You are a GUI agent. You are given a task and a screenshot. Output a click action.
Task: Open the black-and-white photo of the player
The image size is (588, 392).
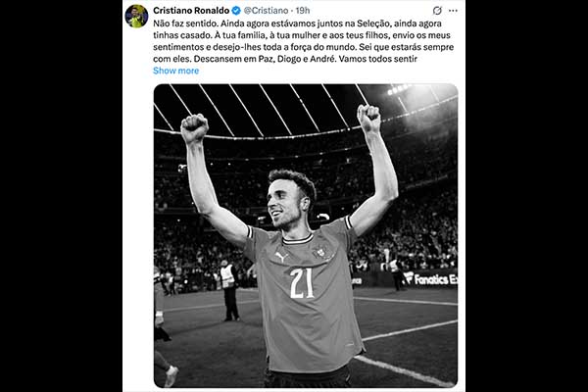306,235
